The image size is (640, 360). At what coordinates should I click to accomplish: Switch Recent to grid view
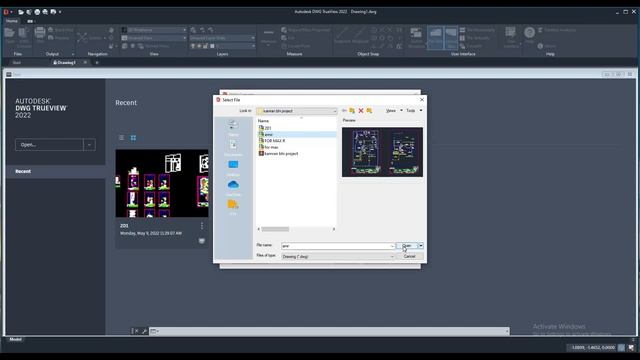[133, 138]
